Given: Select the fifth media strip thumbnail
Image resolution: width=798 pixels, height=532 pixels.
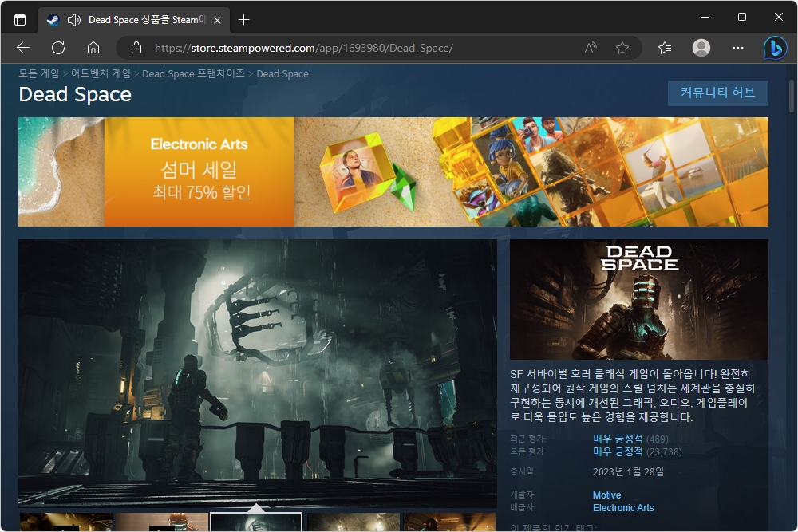Looking at the screenshot, I should 449,522.
